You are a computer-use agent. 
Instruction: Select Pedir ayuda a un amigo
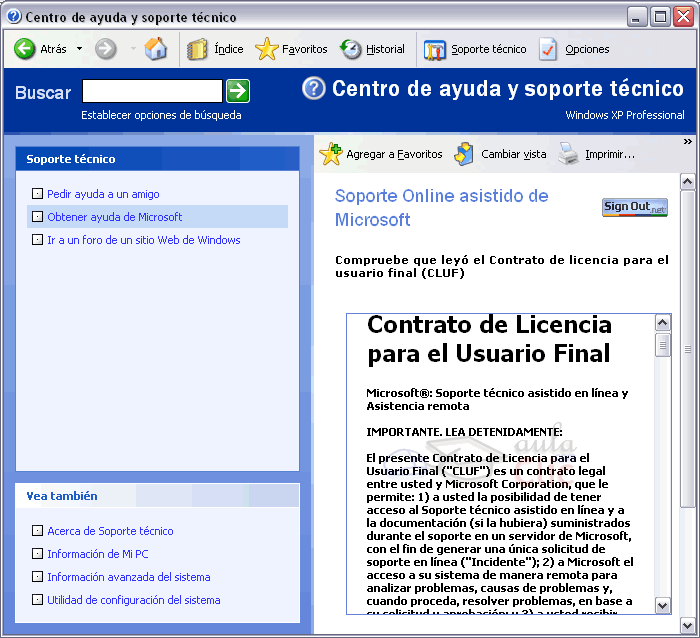point(103,194)
